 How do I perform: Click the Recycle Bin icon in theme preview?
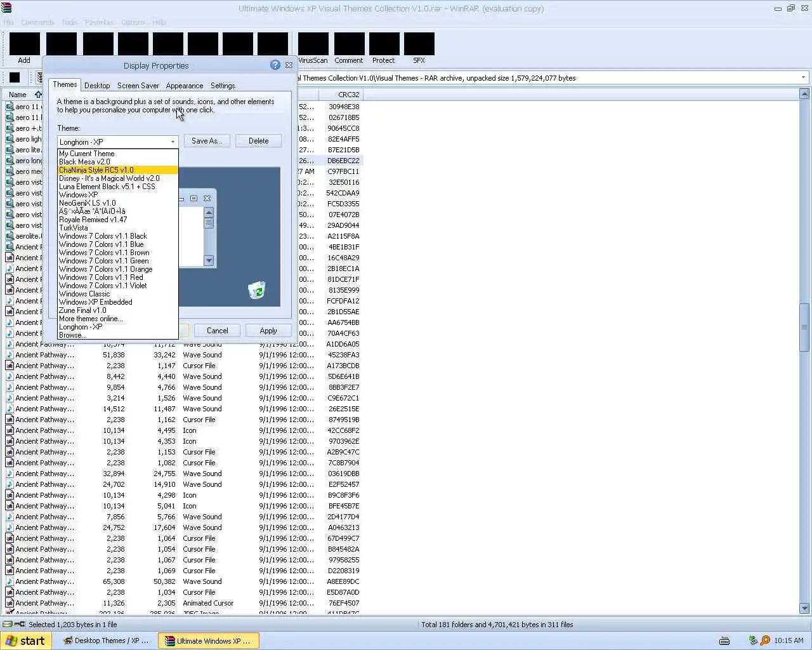[x=256, y=290]
